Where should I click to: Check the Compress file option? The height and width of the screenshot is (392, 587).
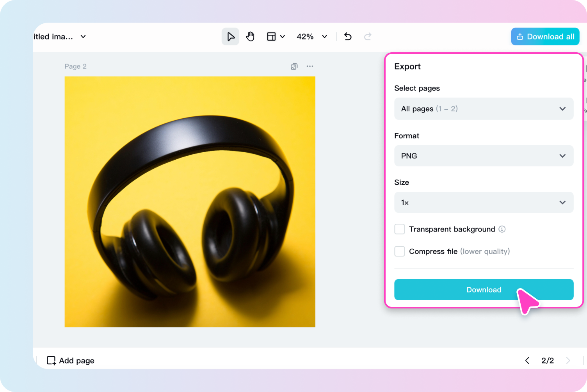pos(399,251)
